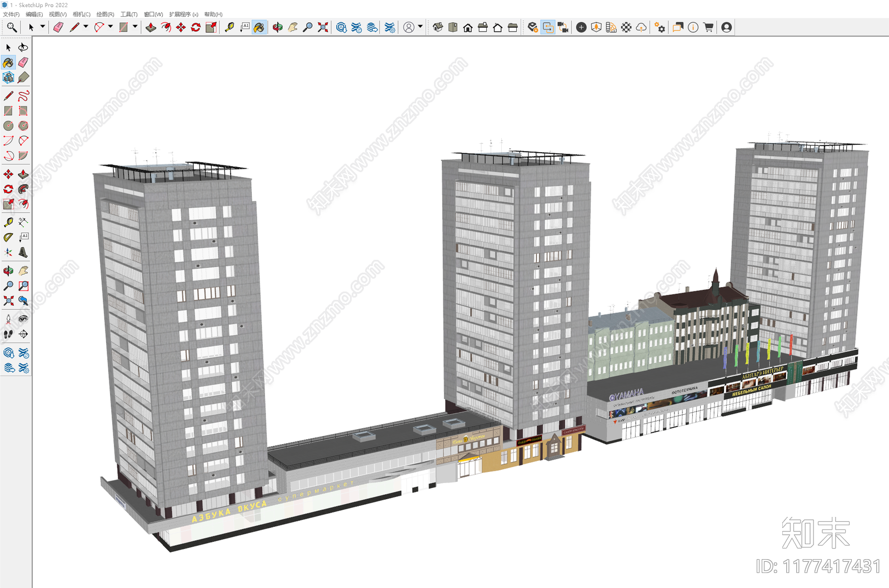Open the 扩展程序 menu

(183, 14)
